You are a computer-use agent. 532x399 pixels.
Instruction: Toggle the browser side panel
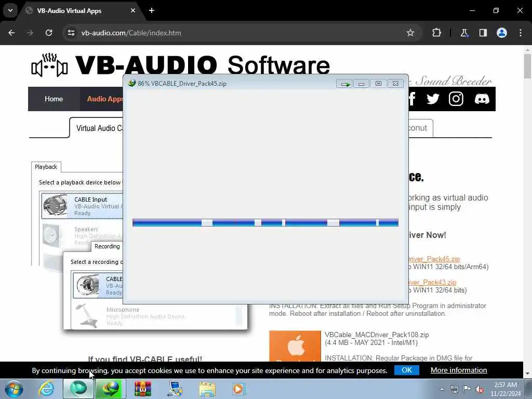483,33
